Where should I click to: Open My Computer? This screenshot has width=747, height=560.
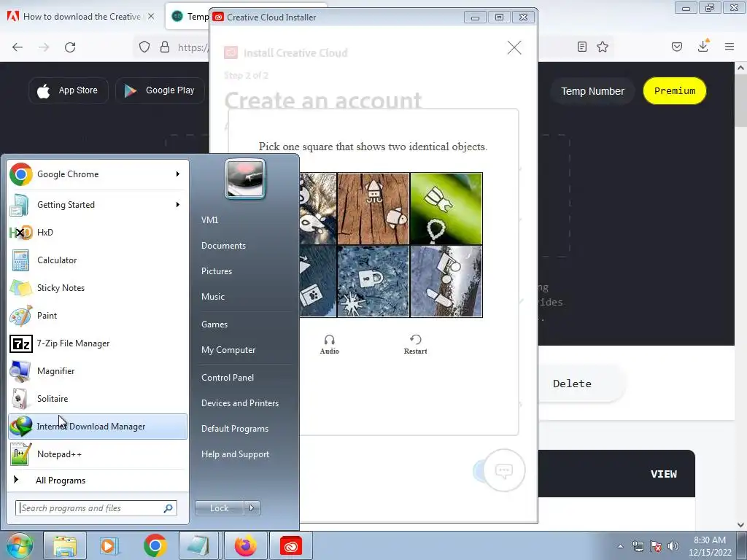pyautogui.click(x=228, y=350)
